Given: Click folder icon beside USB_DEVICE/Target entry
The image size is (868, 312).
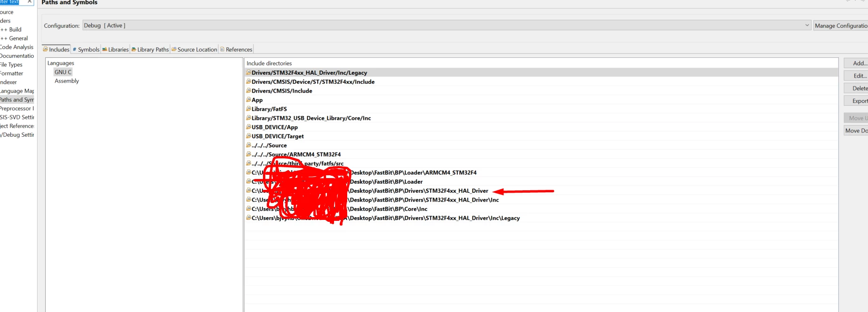Looking at the screenshot, I should coord(248,136).
